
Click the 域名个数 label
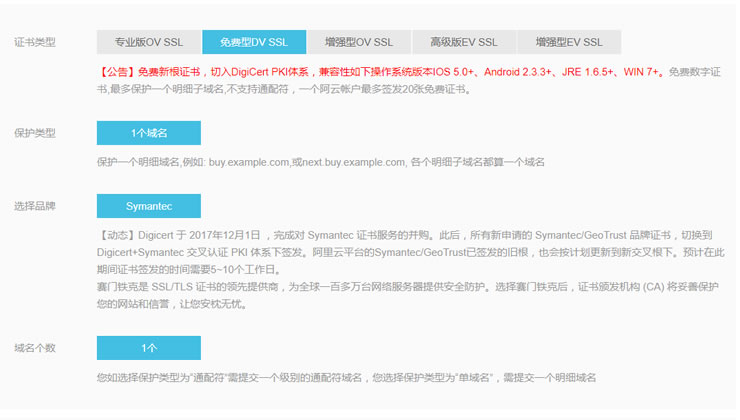[35, 348]
